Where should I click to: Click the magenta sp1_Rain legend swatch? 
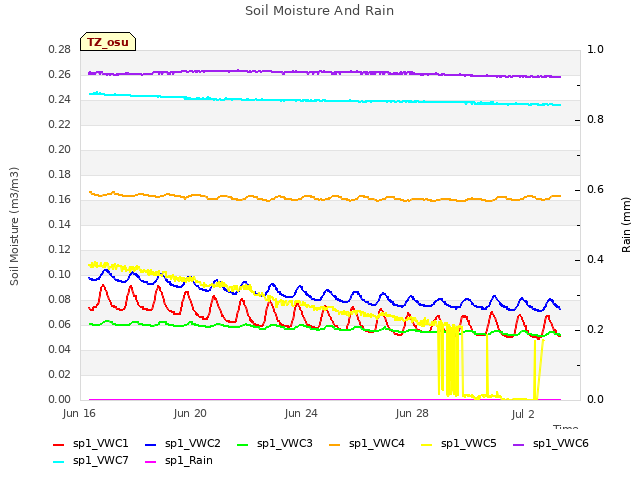click(x=151, y=462)
